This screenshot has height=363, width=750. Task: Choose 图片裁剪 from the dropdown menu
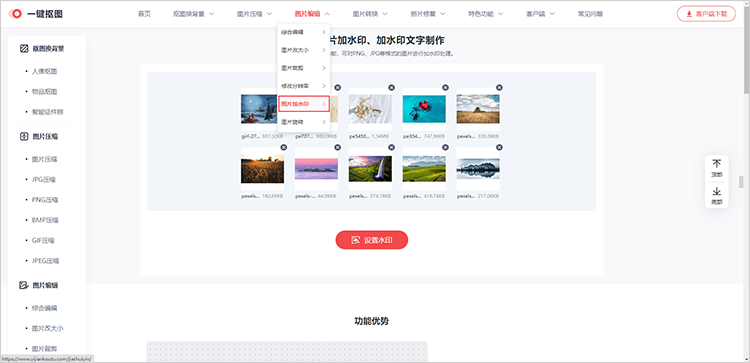click(304, 68)
